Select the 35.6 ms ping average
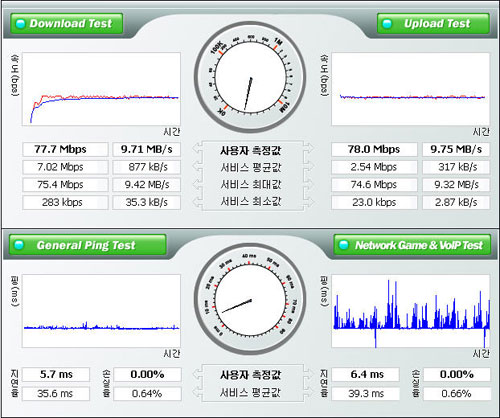Image resolution: width=500 pixels, height=418 pixels. 56,394
